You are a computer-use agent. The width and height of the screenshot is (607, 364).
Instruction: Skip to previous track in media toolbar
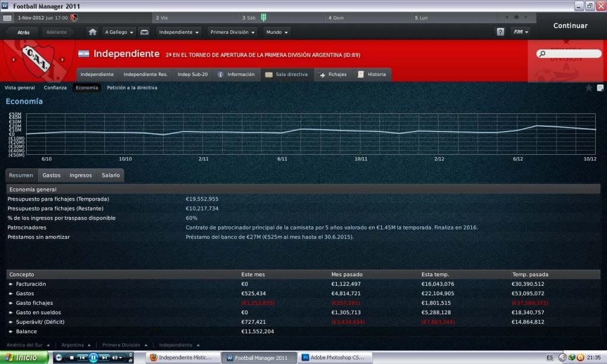coord(82,357)
